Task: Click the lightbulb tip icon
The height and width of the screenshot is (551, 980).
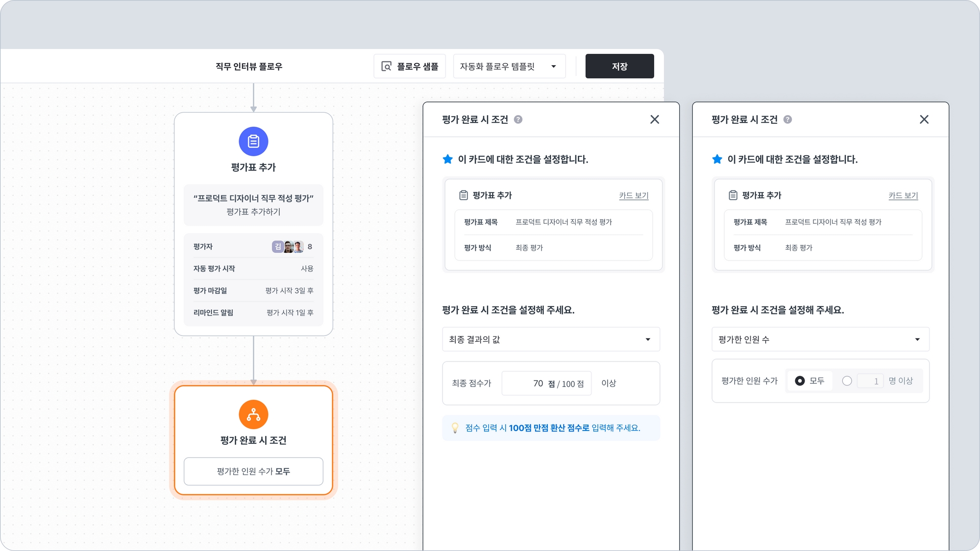Action: pyautogui.click(x=455, y=428)
